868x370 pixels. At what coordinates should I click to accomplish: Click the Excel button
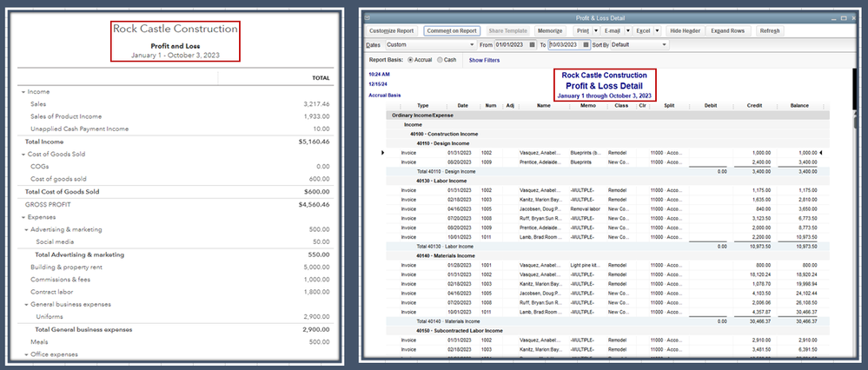643,31
